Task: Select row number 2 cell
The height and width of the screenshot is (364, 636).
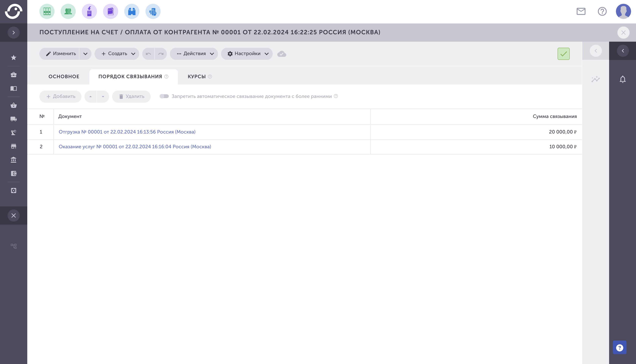Action: 41,147
